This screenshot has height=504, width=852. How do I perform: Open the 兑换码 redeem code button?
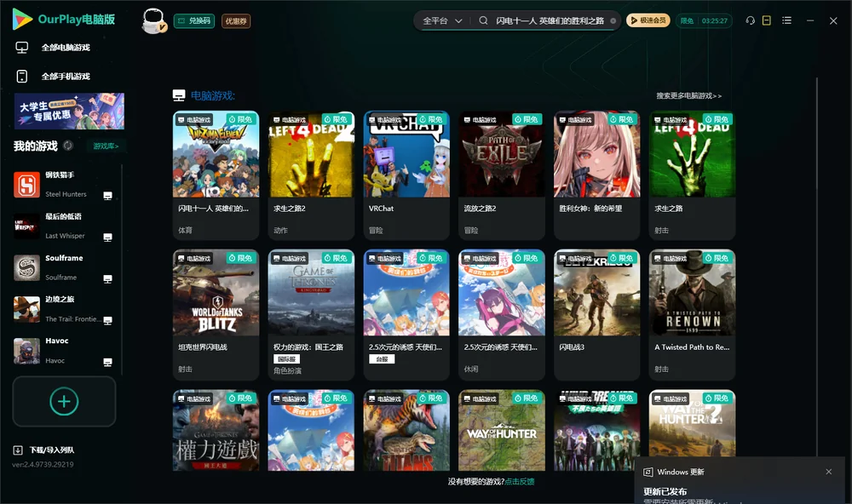194,21
